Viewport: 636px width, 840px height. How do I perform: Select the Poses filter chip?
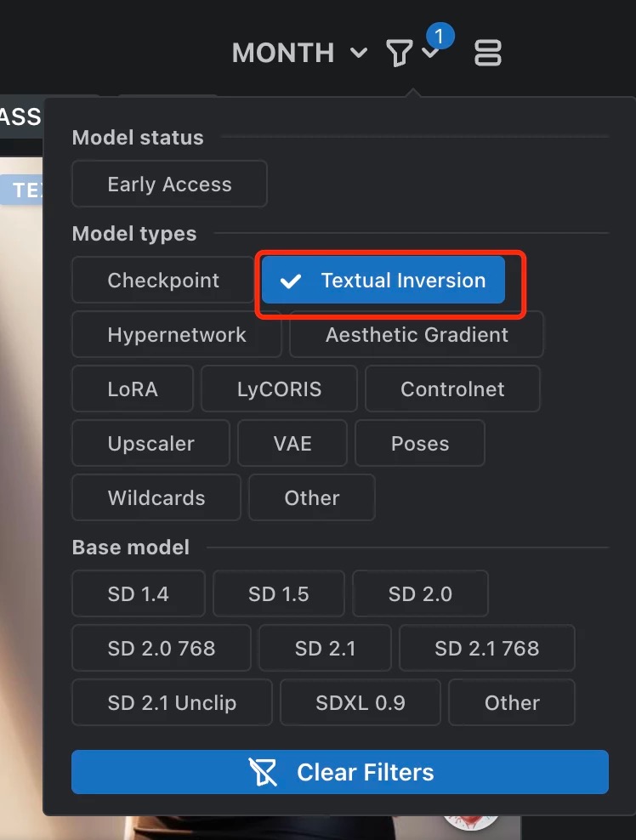pyautogui.click(x=420, y=444)
